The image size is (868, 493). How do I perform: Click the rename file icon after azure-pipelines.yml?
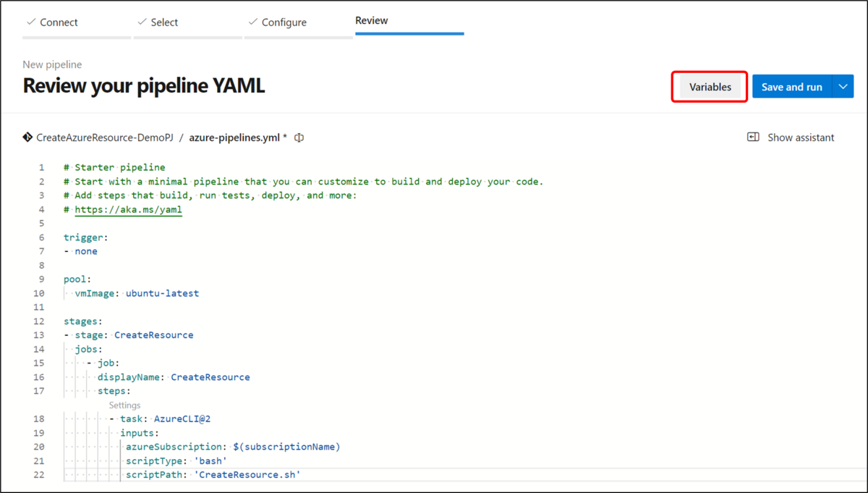pyautogui.click(x=299, y=138)
